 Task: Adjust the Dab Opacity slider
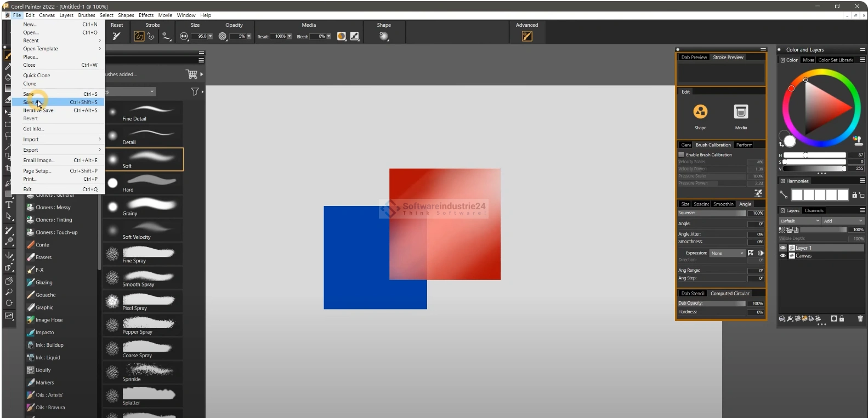click(x=712, y=304)
